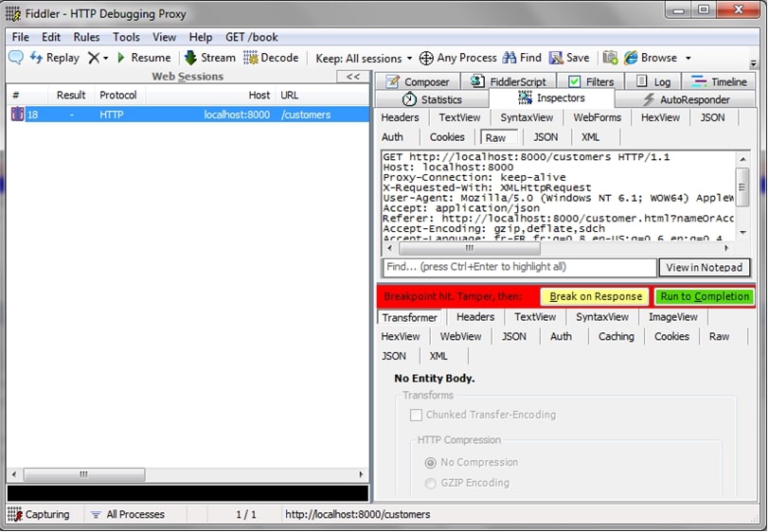The width and height of the screenshot is (769, 532).
Task: Click the Remove X icon in toolbar
Action: point(93,58)
